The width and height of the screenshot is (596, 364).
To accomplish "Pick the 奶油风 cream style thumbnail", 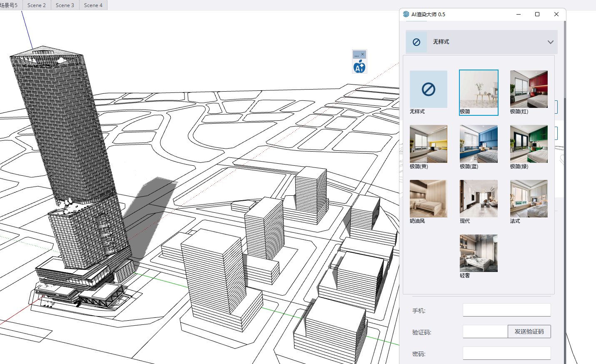I will 428,199.
